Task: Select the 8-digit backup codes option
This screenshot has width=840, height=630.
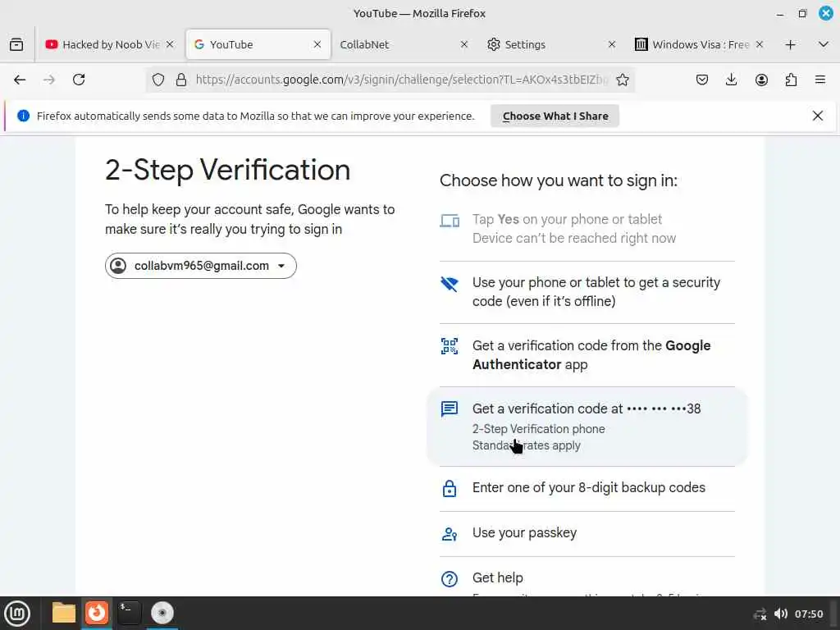Action: pyautogui.click(x=587, y=488)
